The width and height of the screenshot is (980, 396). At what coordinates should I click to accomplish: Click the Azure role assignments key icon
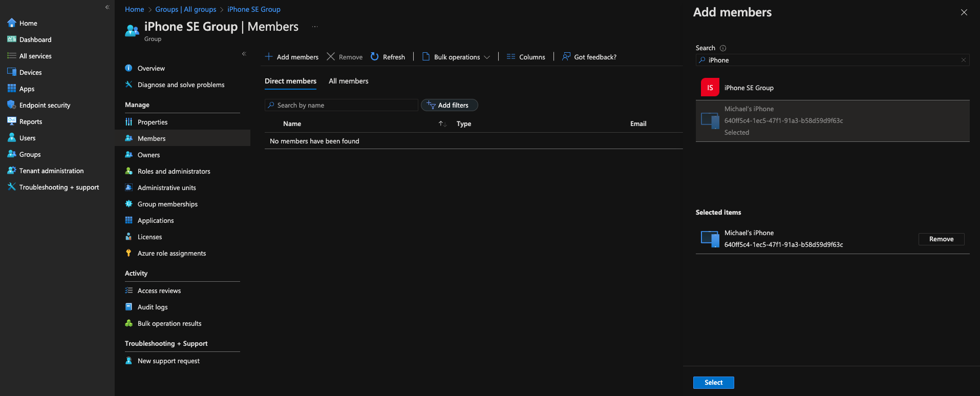pos(129,253)
